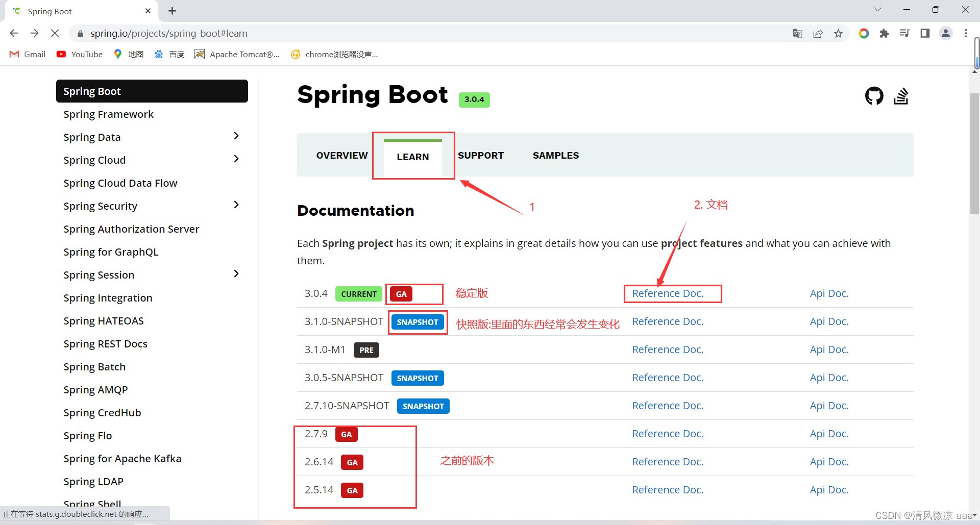Open the 百度 bookmark
Screen dimensions: 980x525
[169, 54]
